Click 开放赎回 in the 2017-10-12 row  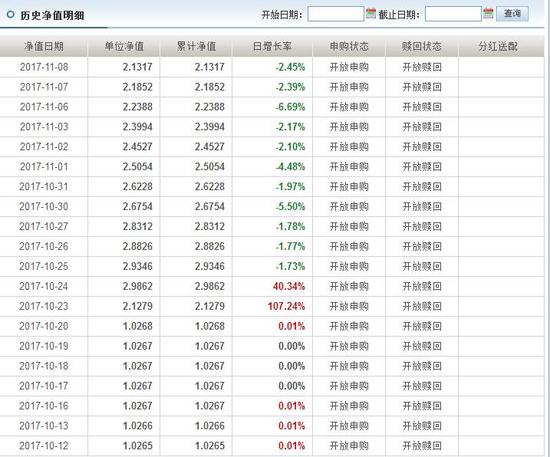(422, 446)
